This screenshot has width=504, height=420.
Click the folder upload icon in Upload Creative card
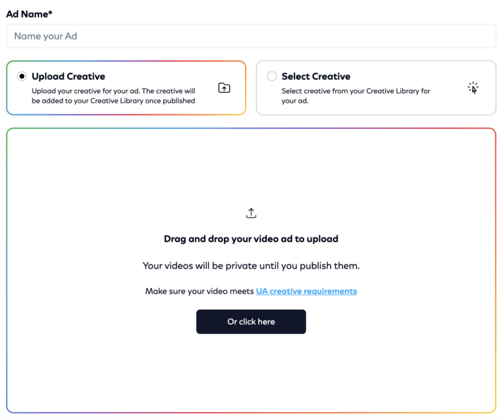224,88
